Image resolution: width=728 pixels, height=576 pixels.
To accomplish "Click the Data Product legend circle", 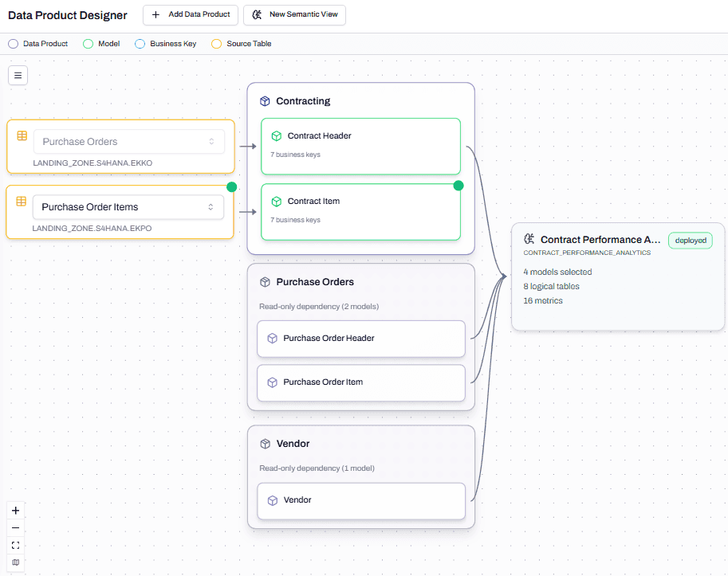I will (13, 44).
